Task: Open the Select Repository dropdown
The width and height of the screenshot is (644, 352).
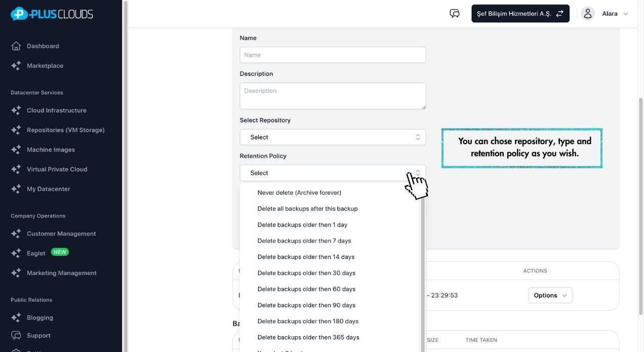Action: tap(333, 137)
